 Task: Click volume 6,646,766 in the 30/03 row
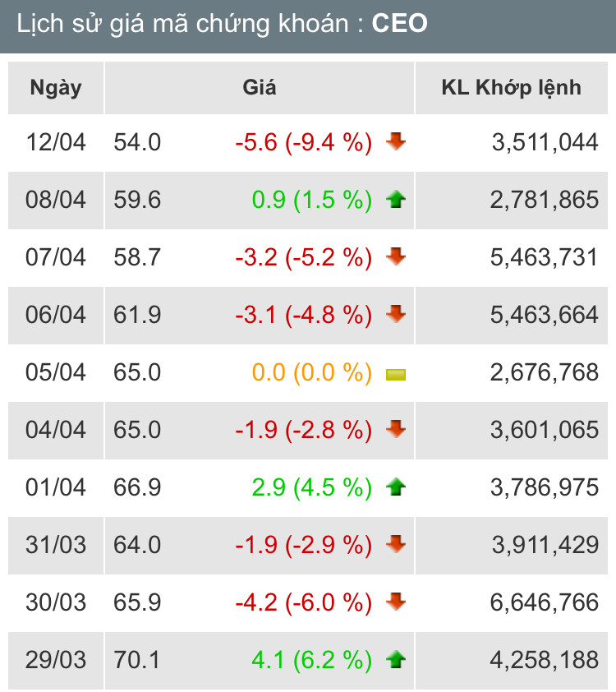tap(545, 602)
